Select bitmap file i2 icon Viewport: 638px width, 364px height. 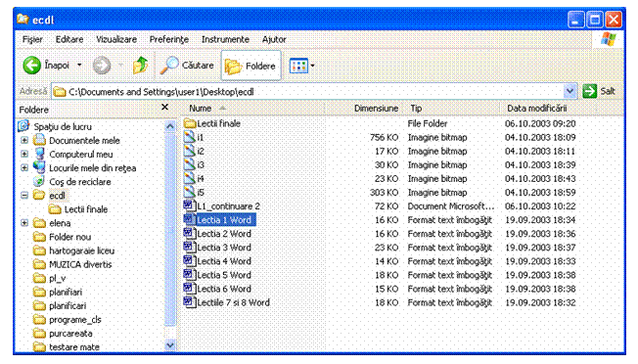point(190,151)
